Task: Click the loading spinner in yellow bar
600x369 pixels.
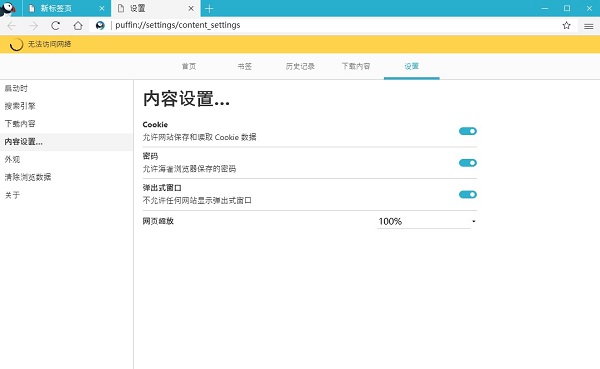Action: [x=16, y=44]
